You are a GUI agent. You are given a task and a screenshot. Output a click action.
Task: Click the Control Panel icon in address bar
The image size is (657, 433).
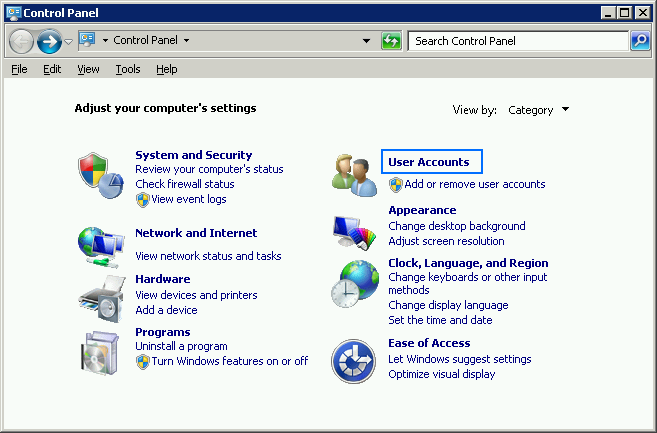pos(87,40)
